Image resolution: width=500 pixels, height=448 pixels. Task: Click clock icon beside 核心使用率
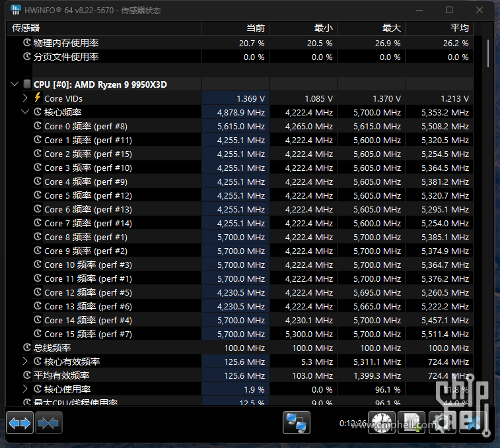click(38, 389)
